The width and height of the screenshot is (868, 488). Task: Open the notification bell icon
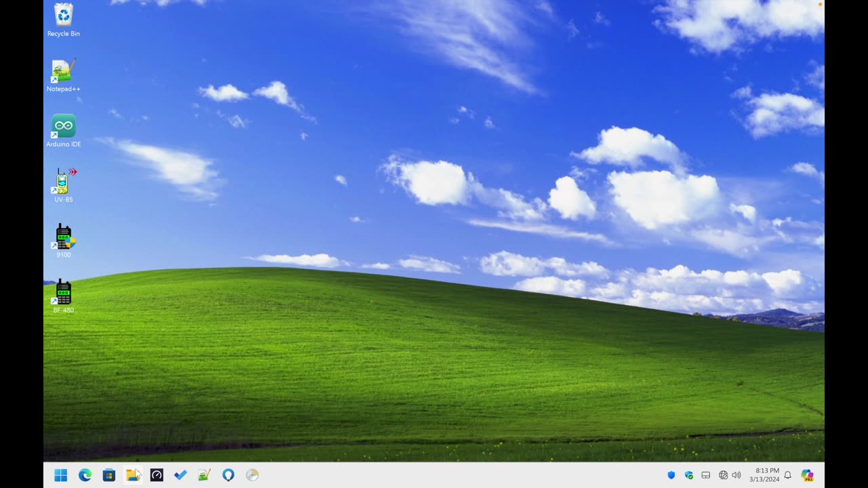click(x=788, y=475)
